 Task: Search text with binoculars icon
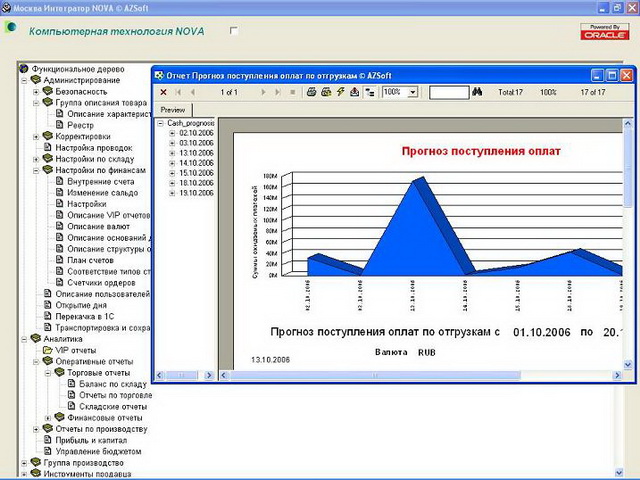[x=477, y=92]
